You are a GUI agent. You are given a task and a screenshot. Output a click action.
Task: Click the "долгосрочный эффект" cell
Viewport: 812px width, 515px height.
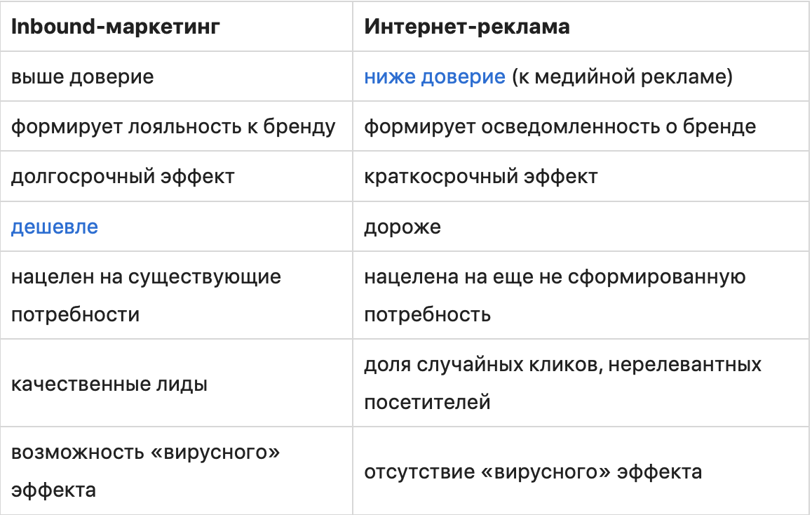[x=123, y=176]
